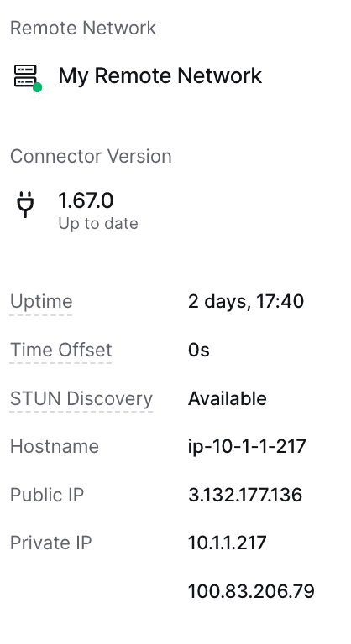Click private IP 10.1.1.217
The image size is (351, 644).
(x=227, y=543)
